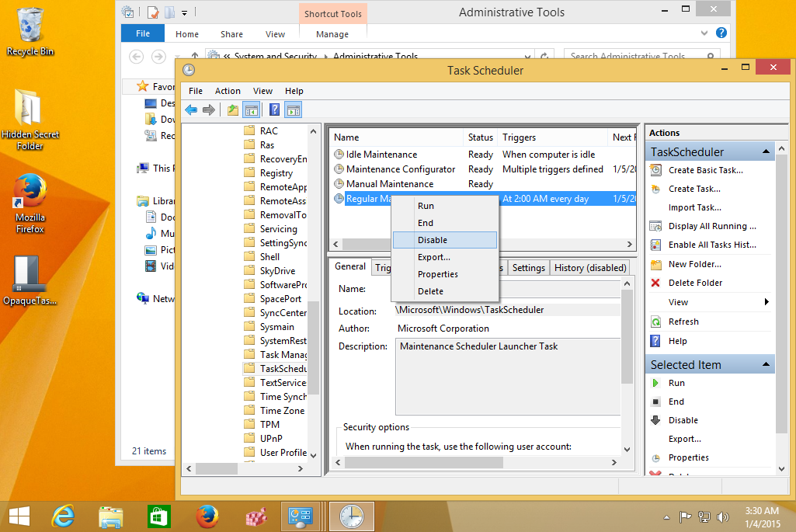Toggle the Show/Hide Console Tree toolbar icon

coord(252,110)
